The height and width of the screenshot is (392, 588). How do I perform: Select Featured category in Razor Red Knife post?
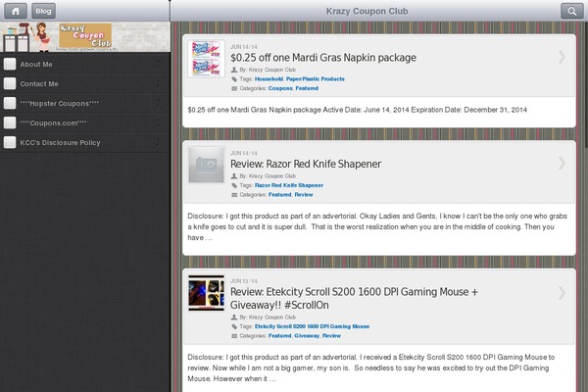279,195
